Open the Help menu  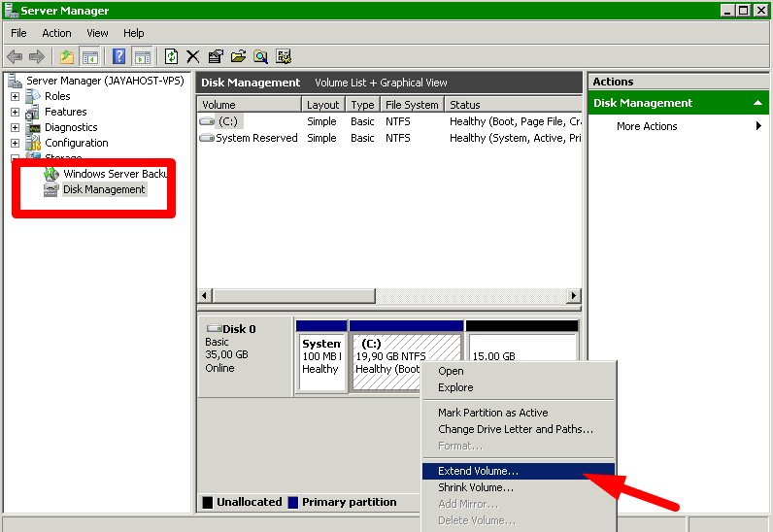[134, 33]
